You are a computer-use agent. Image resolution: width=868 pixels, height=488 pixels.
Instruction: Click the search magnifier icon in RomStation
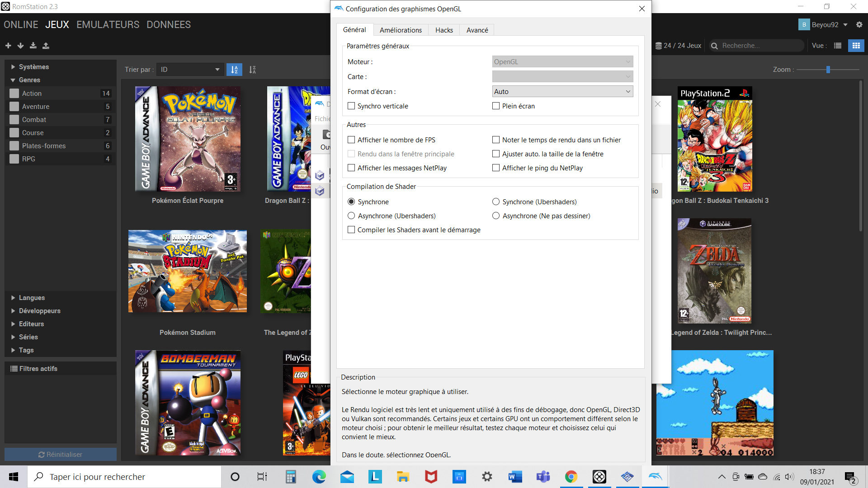714,46
